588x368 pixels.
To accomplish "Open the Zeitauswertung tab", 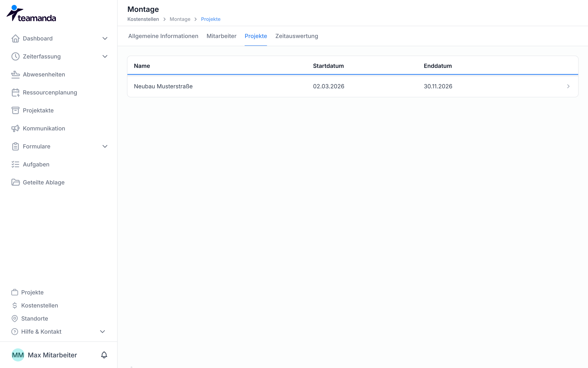I will [297, 36].
